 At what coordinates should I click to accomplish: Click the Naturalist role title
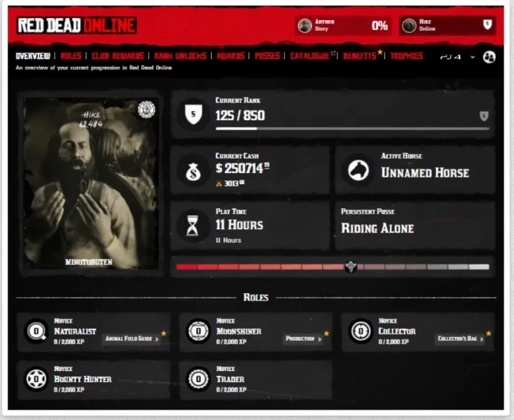click(75, 331)
